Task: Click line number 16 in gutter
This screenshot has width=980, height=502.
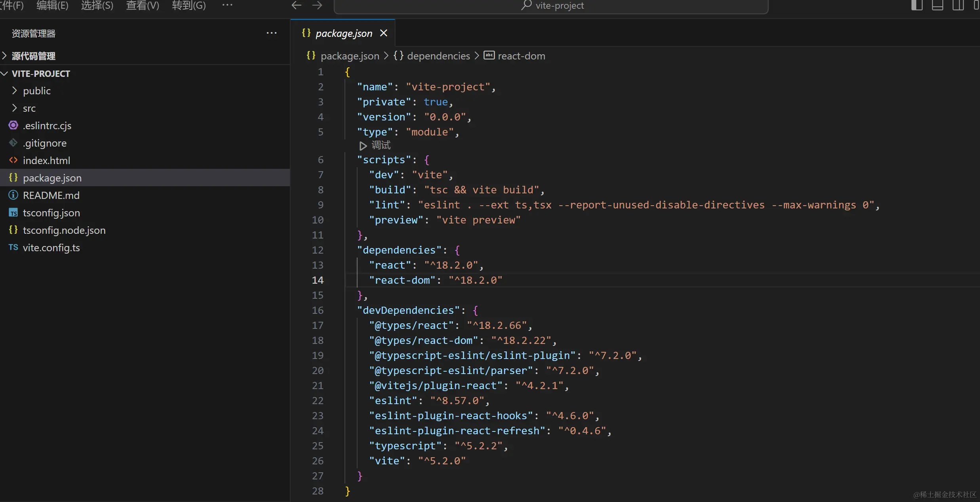Action: click(x=318, y=310)
